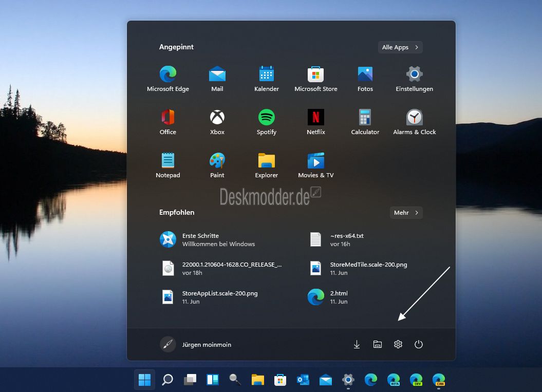Launch Microsoft Store from pinned apps

tap(315, 79)
